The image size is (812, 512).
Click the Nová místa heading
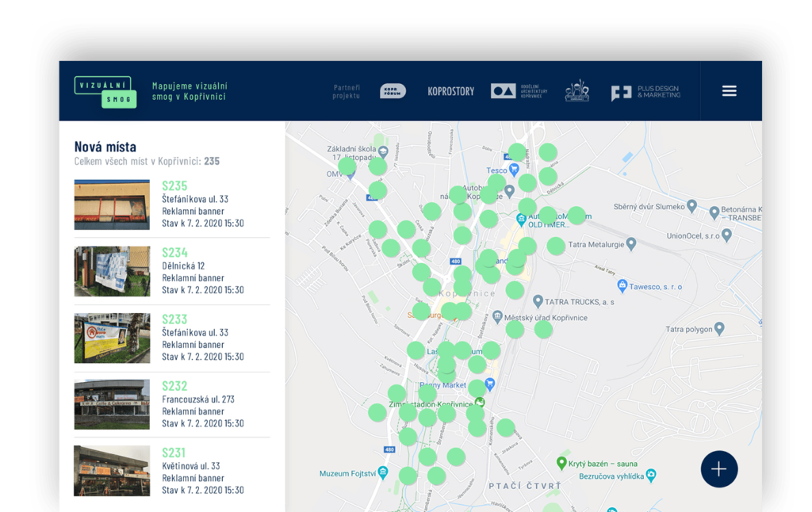pos(105,147)
